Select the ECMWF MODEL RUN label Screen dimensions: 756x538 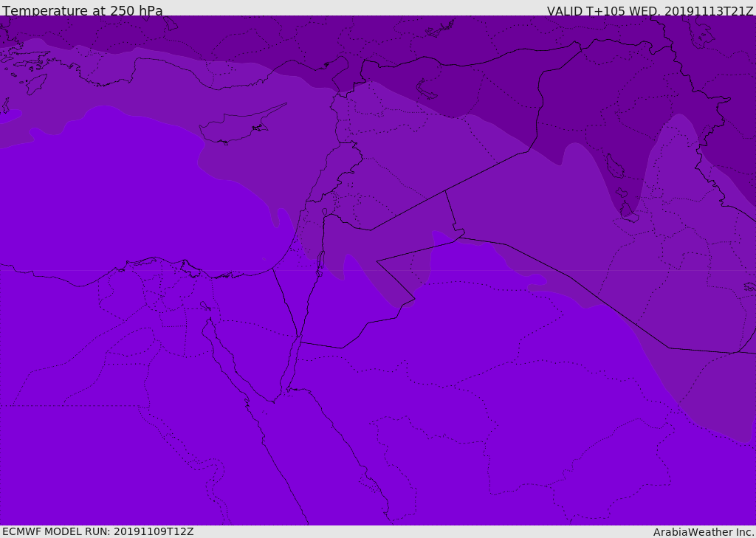coord(98,531)
